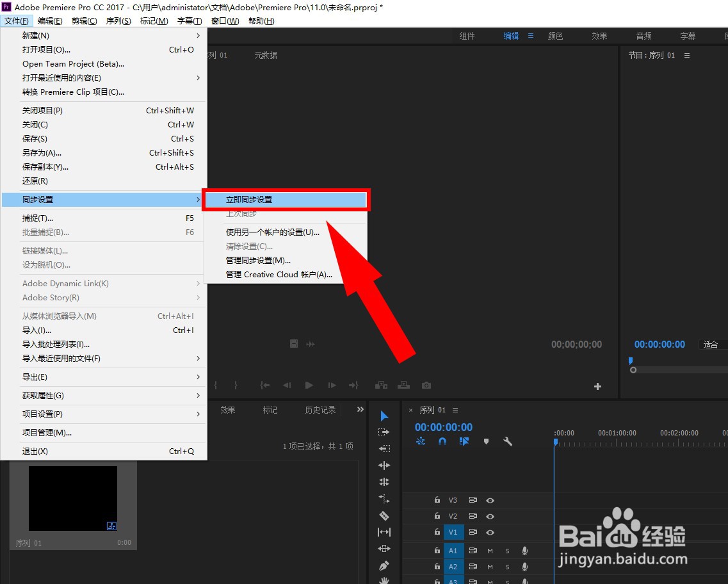Step forward one frame in source monitor
The height and width of the screenshot is (584, 728).
coord(332,385)
